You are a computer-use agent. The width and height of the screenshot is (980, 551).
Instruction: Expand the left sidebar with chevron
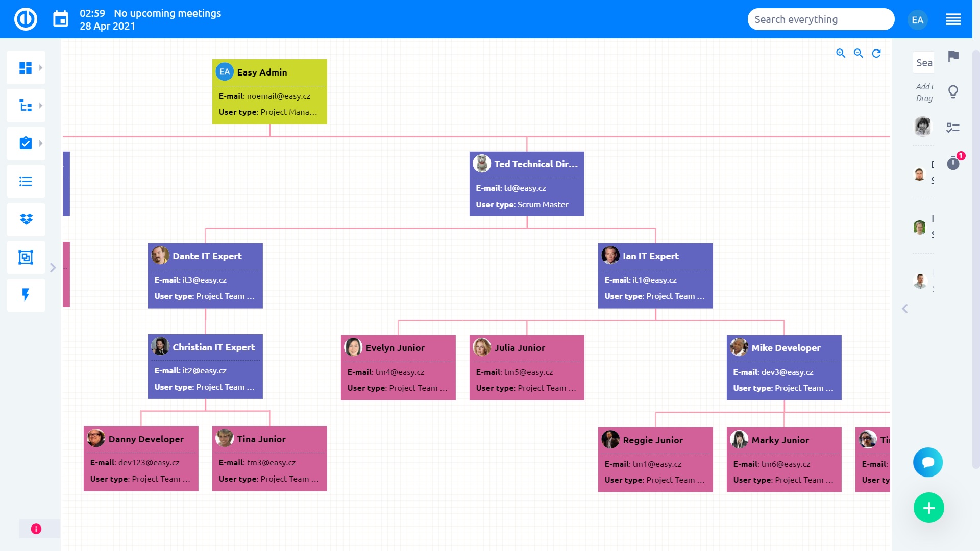tap(53, 268)
